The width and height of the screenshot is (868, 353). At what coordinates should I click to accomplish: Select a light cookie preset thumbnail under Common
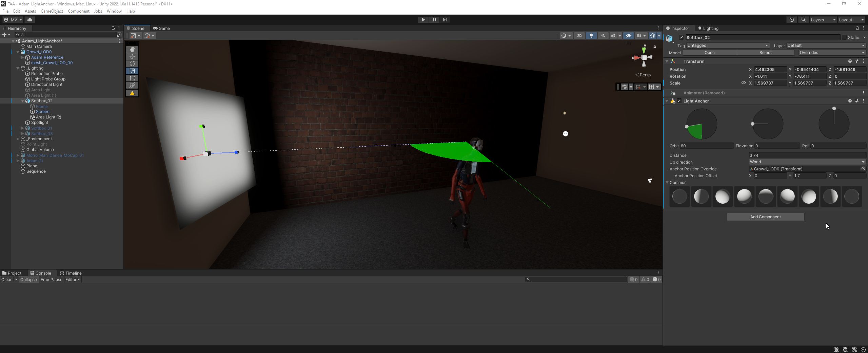pos(723,196)
